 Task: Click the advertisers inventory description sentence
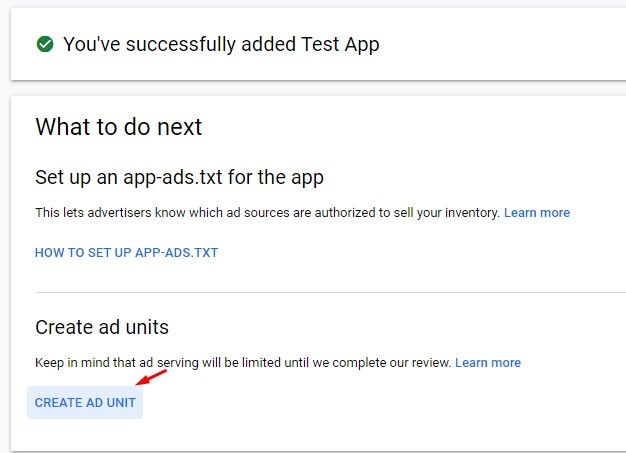pos(267,213)
